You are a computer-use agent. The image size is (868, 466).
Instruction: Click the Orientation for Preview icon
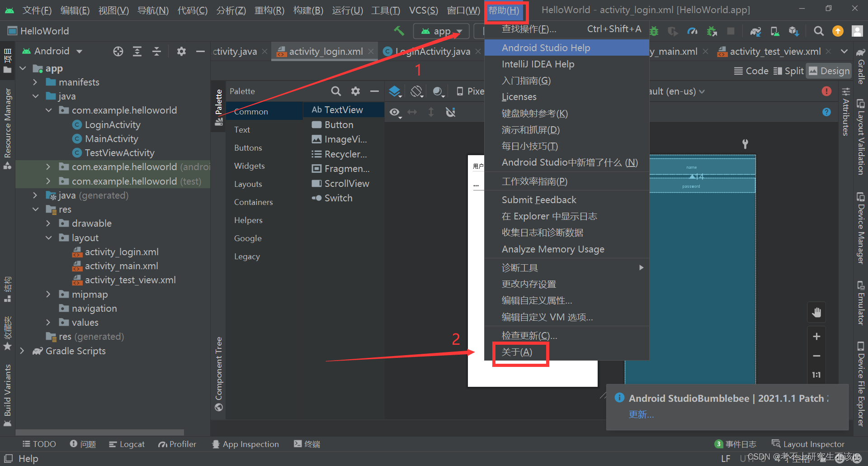coord(416,92)
